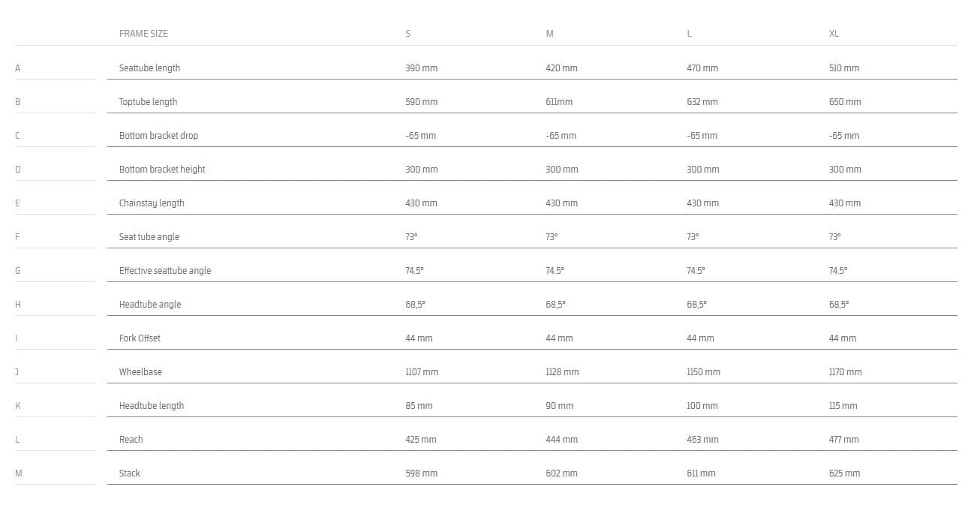Click the Bottom bracket drop label

click(x=158, y=135)
